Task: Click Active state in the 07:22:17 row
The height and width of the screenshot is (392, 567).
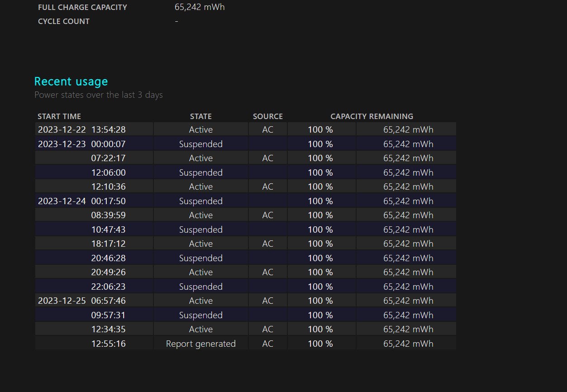Action: pyautogui.click(x=200, y=158)
